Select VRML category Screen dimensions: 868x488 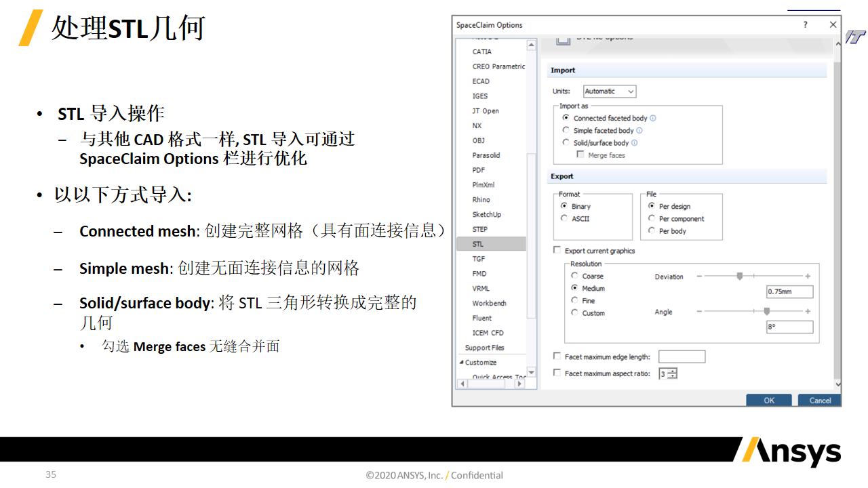pos(481,289)
